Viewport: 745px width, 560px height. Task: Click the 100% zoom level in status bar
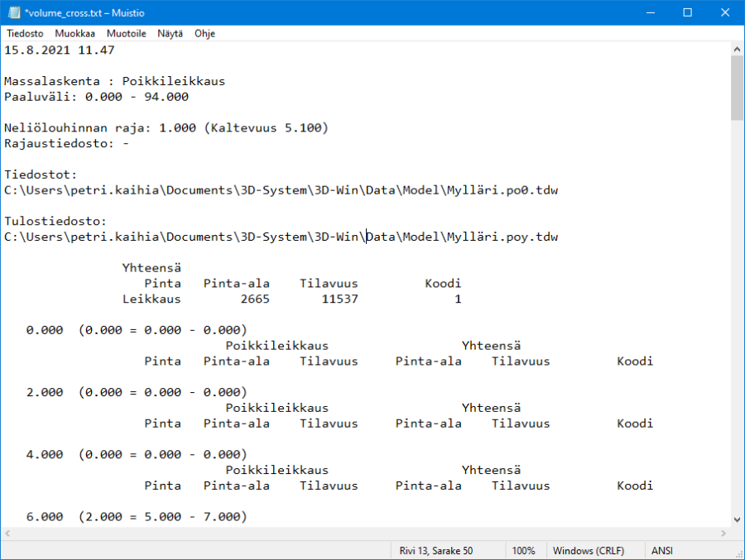click(523, 551)
